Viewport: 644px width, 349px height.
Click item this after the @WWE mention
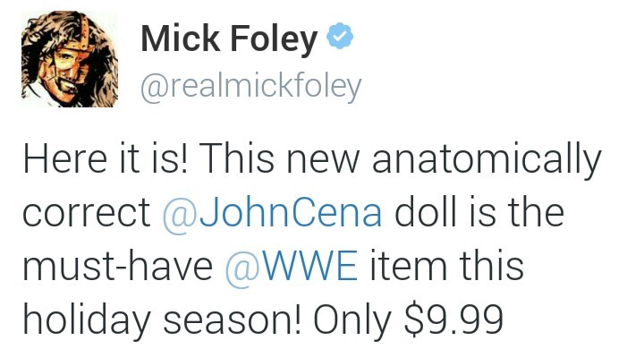pyautogui.click(x=447, y=266)
